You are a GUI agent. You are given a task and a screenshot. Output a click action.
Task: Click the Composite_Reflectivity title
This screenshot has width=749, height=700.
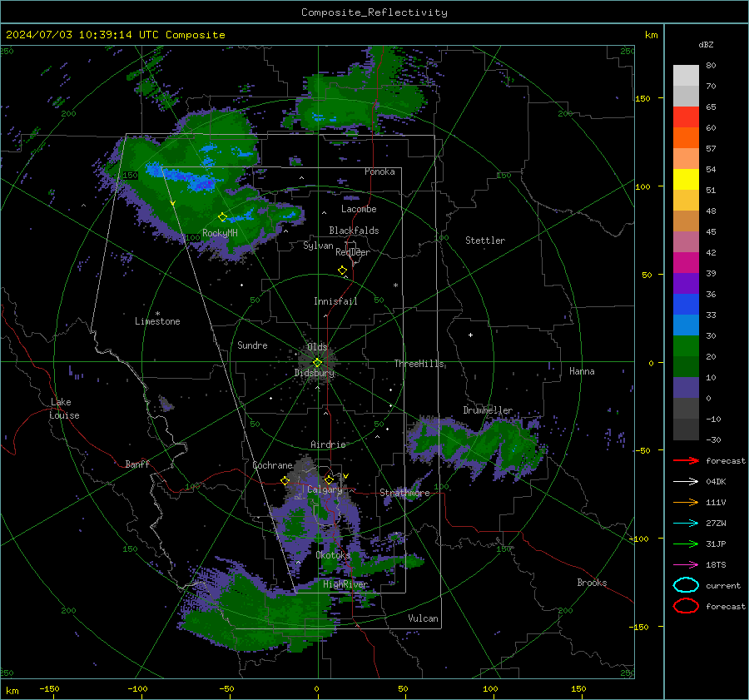point(374,12)
